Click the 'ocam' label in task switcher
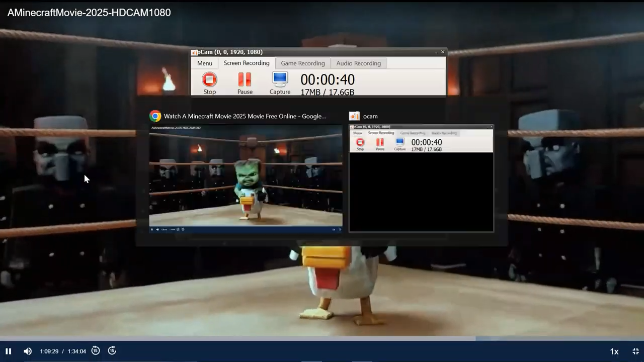 coord(370,116)
